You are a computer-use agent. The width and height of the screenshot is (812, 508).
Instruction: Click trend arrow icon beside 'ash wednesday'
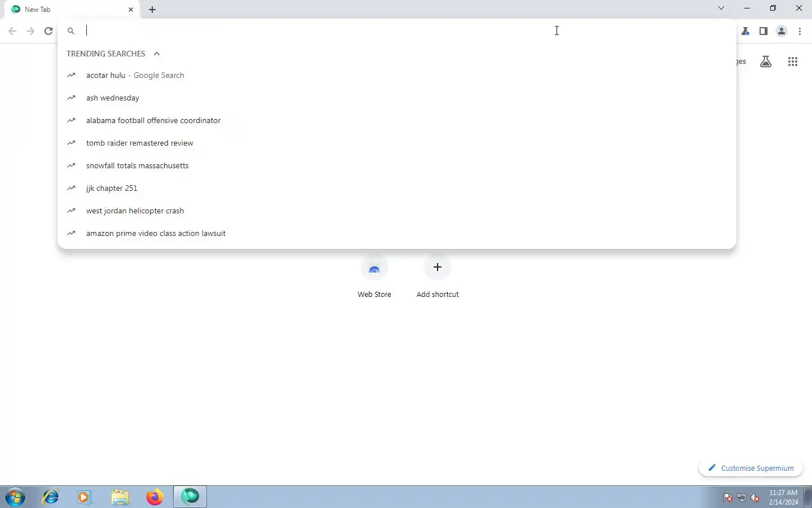coord(71,98)
